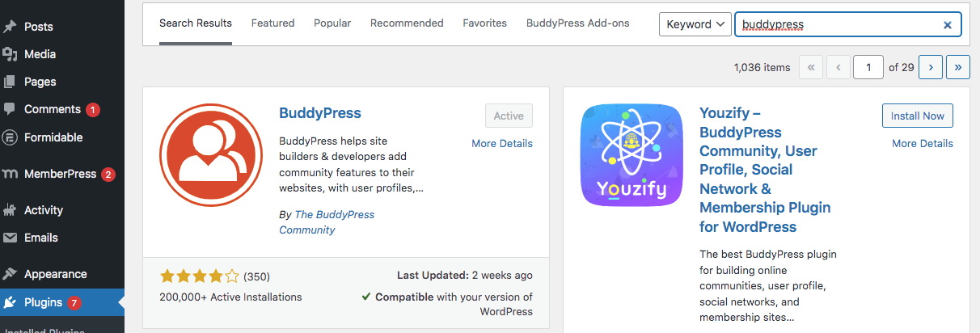
Task: Switch to the Featured tab
Action: (272, 23)
